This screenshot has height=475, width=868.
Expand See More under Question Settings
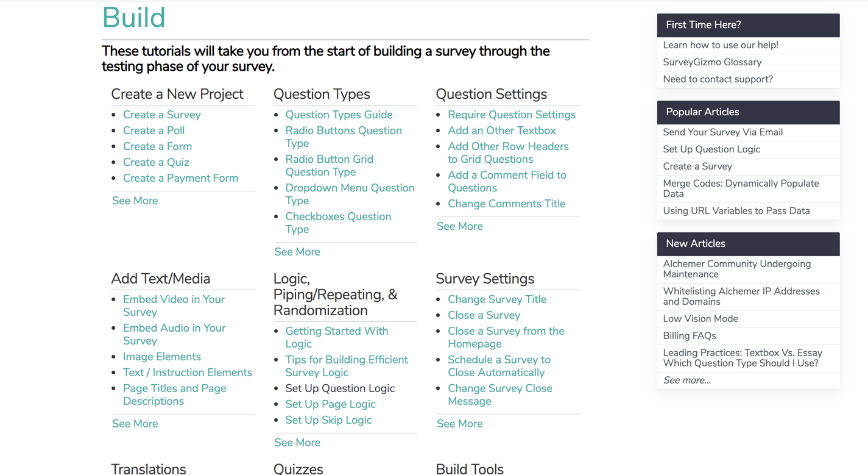point(459,226)
